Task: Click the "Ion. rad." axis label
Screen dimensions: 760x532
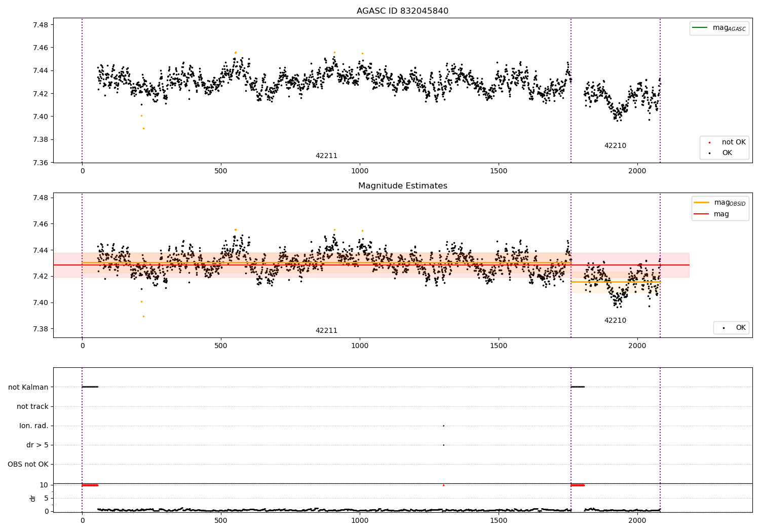Action: coord(34,426)
